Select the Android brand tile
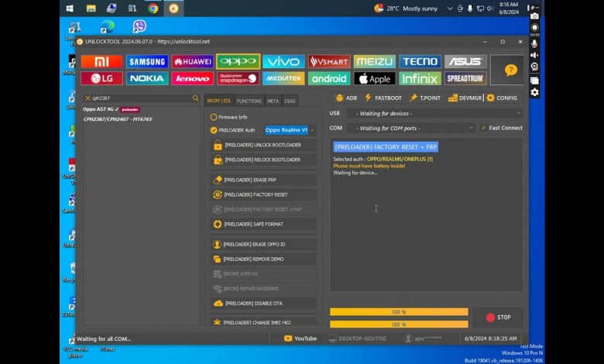Image resolution: width=604 pixels, height=364 pixels. point(329,78)
